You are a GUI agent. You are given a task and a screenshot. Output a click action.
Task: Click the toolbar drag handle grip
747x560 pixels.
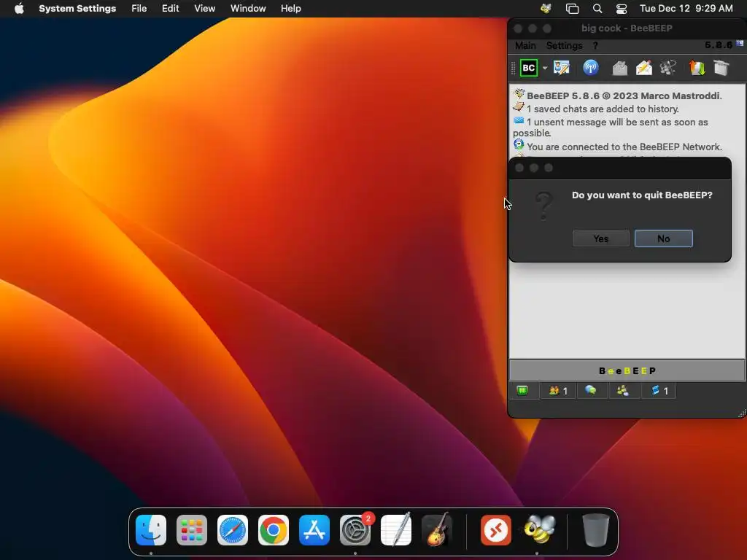click(x=513, y=68)
